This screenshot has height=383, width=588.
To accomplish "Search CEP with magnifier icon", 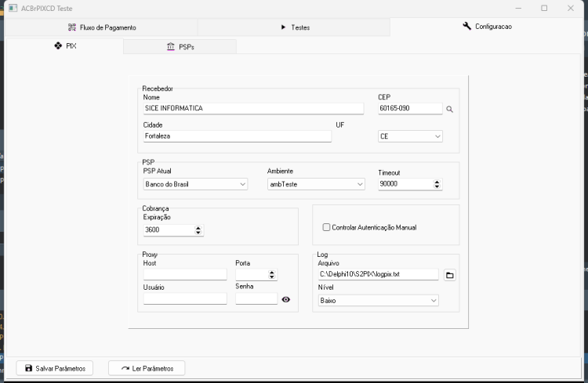I will [449, 109].
